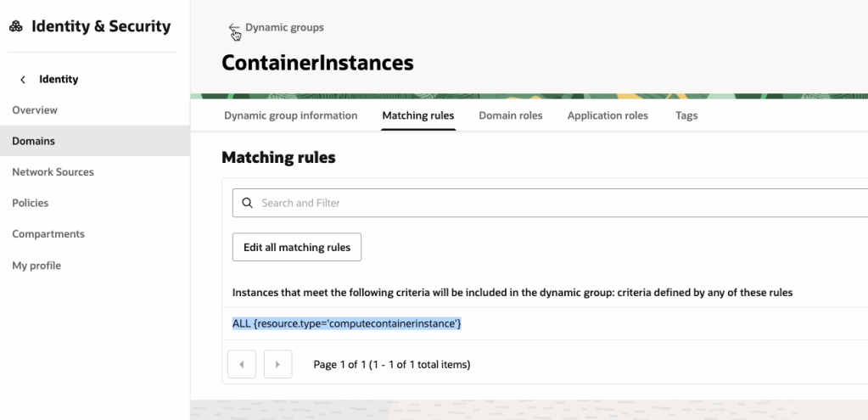Go to previous page with left arrow
Image resolution: width=868 pixels, height=420 pixels.
[242, 364]
